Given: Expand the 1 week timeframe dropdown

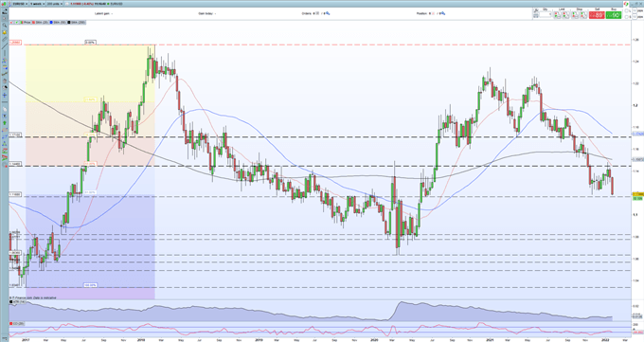Looking at the screenshot, I should [x=37, y=4].
